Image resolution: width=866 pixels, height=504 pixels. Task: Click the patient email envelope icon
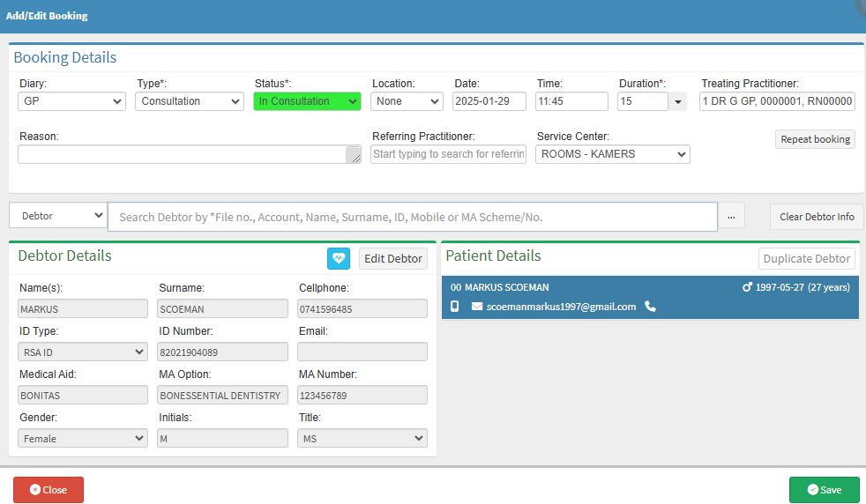point(477,307)
